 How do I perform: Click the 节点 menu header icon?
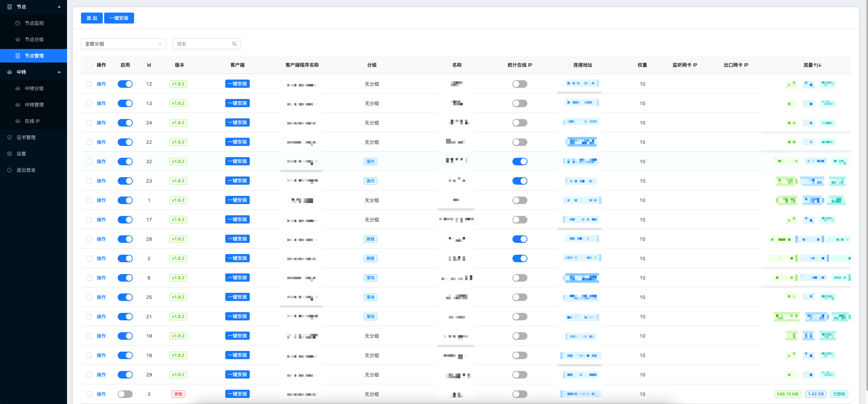[10, 7]
